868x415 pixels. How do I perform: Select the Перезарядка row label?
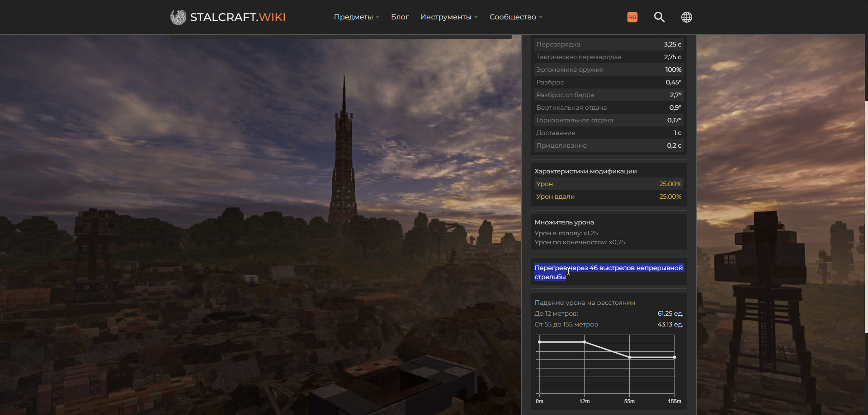558,44
